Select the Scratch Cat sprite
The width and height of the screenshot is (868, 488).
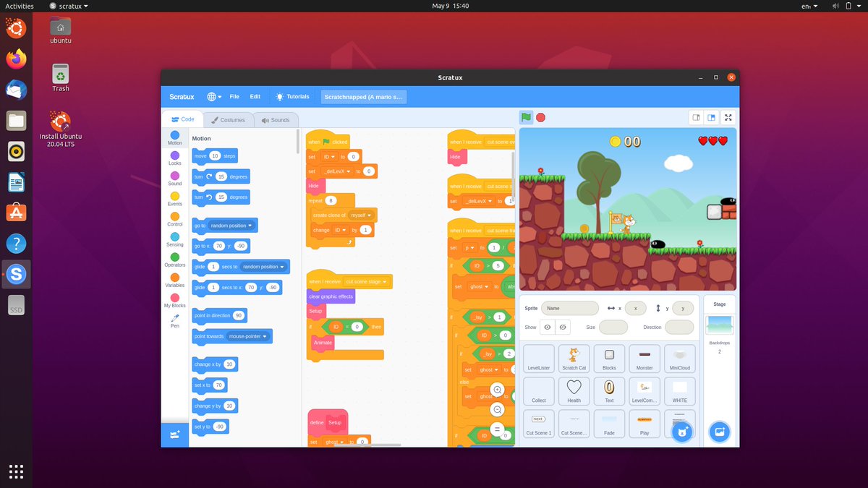pos(574,359)
